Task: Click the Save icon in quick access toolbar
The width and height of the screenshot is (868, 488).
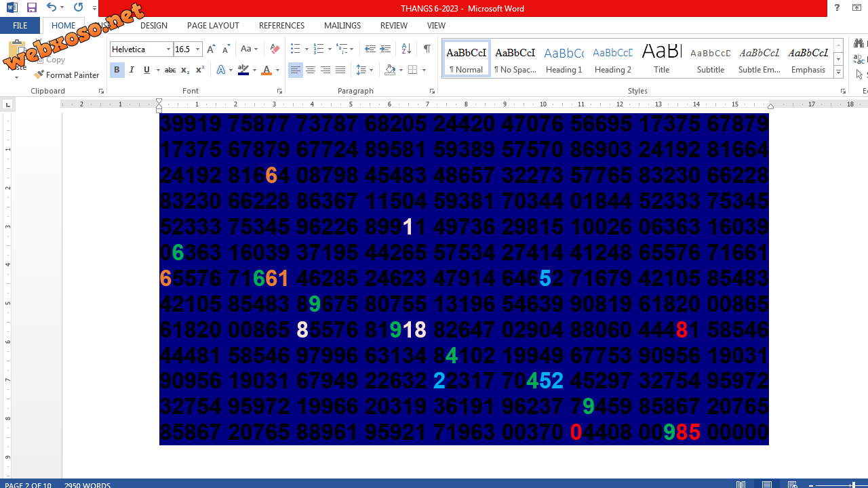Action: click(32, 7)
